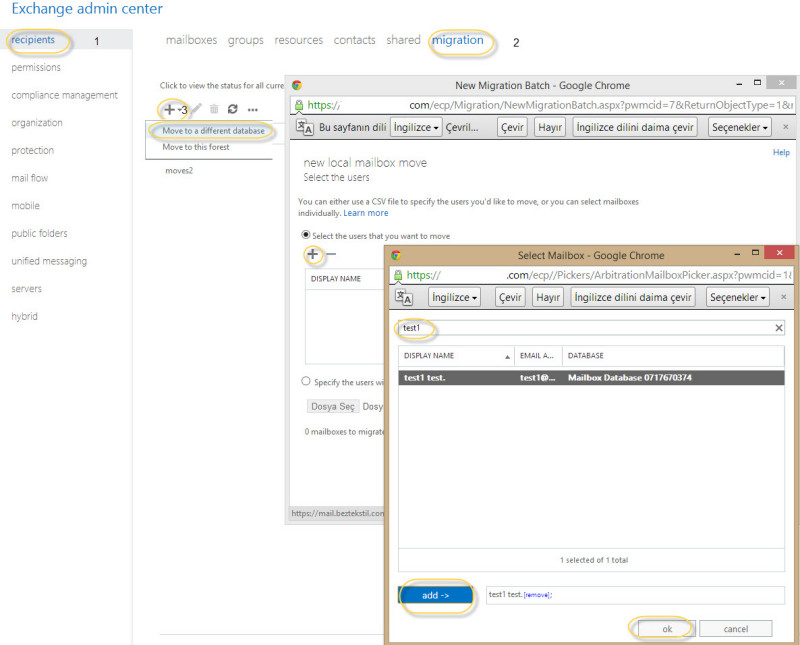
Task: Clear the test1 search box with the X icon
Action: click(x=779, y=328)
